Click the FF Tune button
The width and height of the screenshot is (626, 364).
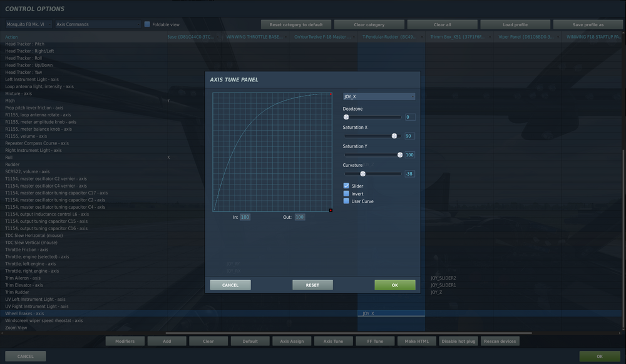375,341
